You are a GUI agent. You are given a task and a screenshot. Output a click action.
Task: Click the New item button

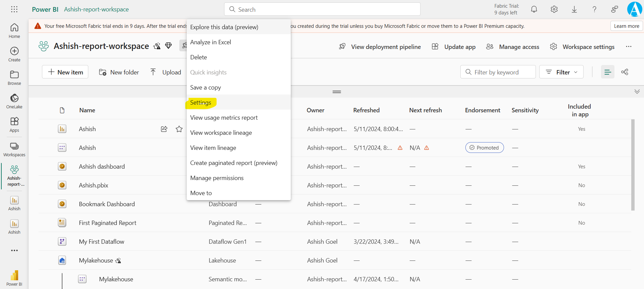(65, 72)
